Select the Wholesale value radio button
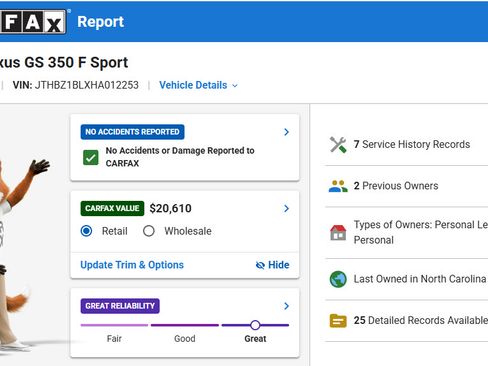The width and height of the screenshot is (488, 366). point(149,231)
